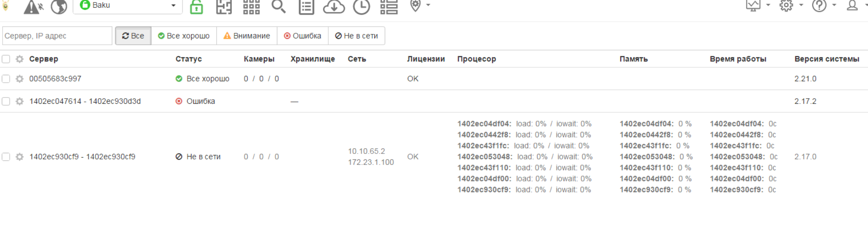This screenshot has width=868, height=245.
Task: Sort by 'Процесор' column header
Action: [x=477, y=59]
